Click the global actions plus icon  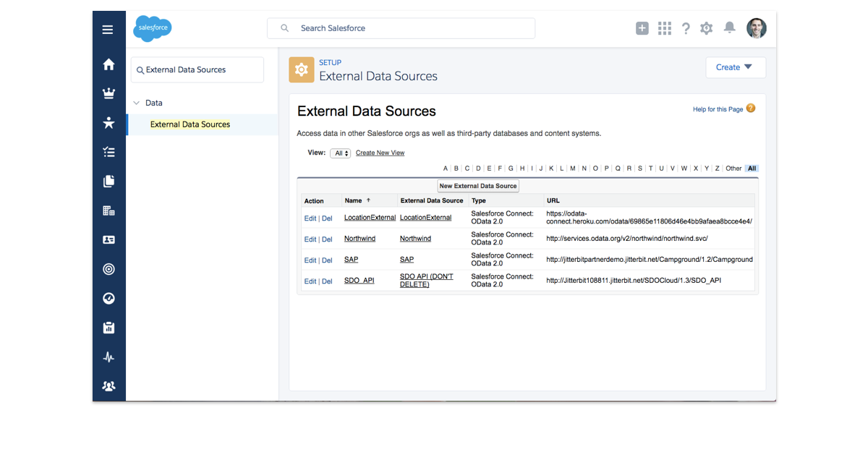click(x=642, y=27)
